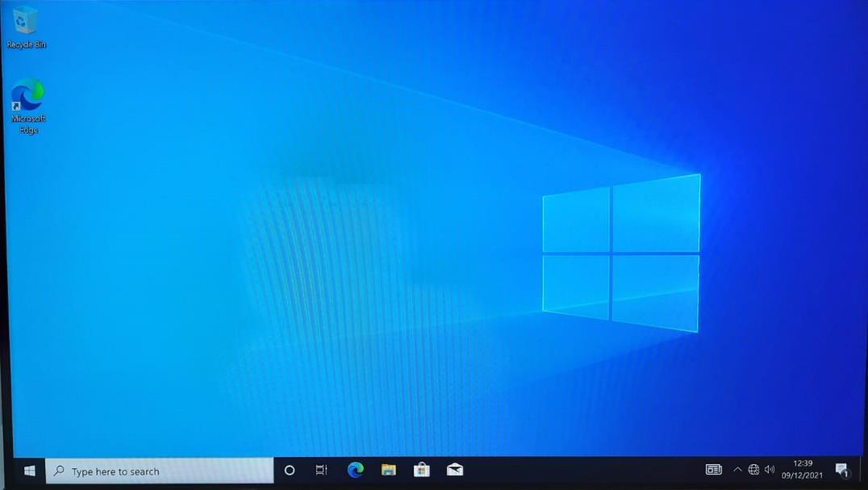
Task: Open Task View on the taskbar
Action: pyautogui.click(x=322, y=471)
